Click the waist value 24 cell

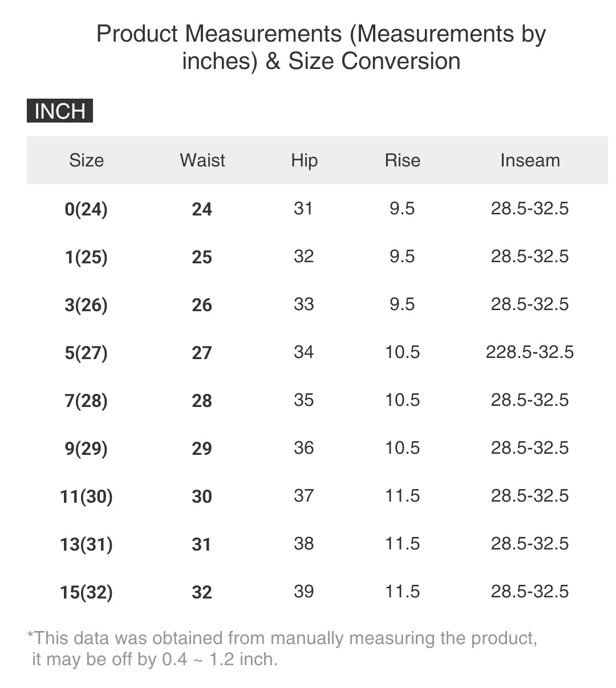point(202,209)
